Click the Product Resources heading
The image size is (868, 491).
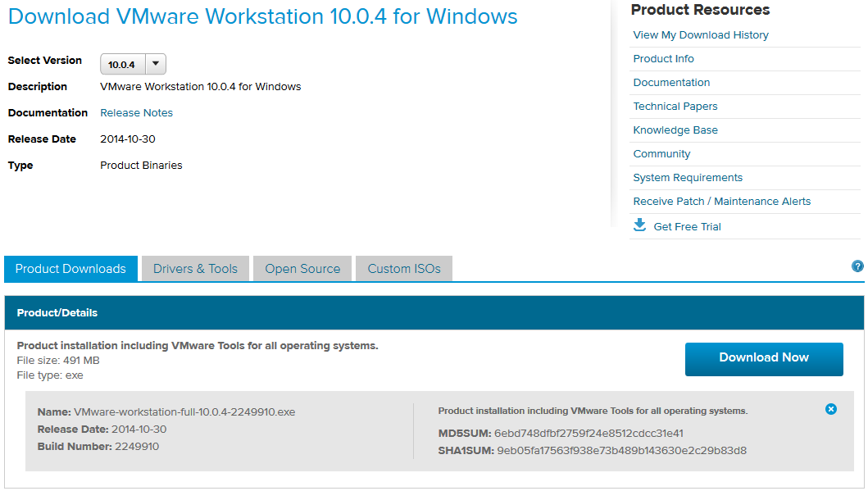click(x=700, y=9)
